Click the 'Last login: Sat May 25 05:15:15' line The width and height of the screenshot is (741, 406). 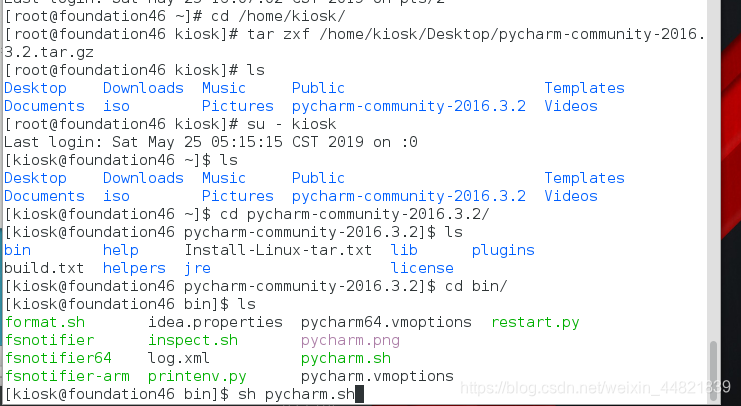tap(211, 142)
